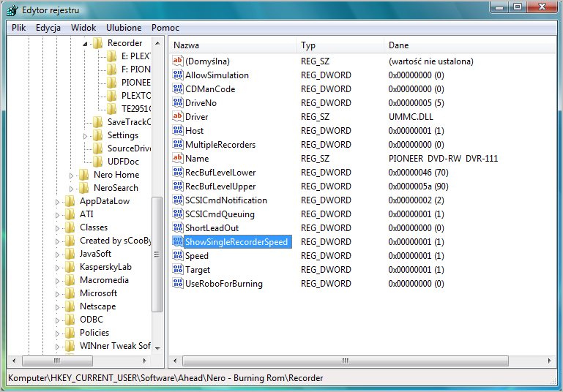Click the DWORD icon beside UseRoboForBurning
This screenshot has height=392, width=563.
pyautogui.click(x=177, y=283)
